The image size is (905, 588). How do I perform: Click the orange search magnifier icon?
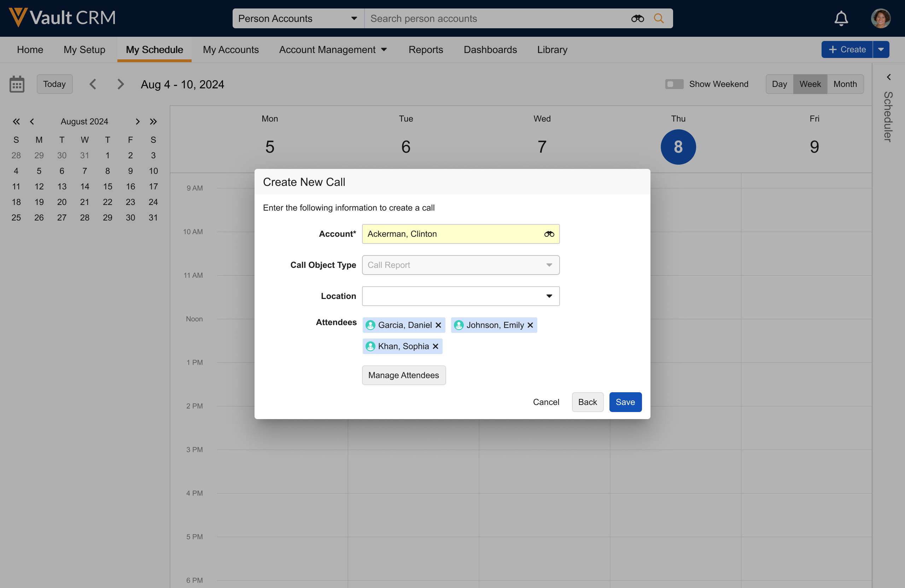pos(659,18)
